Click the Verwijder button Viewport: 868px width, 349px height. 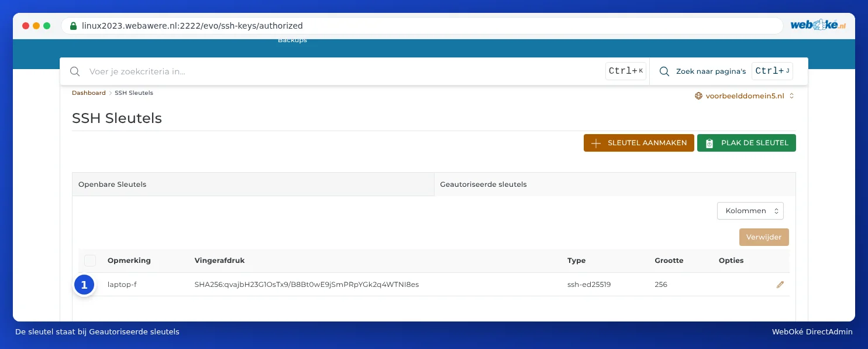coord(764,237)
